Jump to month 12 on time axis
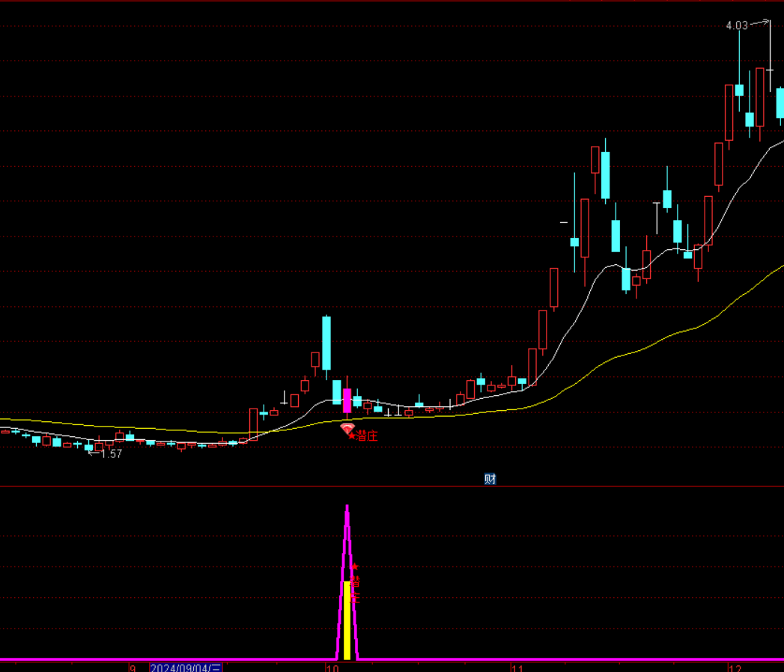The image size is (784, 672). tap(735, 668)
